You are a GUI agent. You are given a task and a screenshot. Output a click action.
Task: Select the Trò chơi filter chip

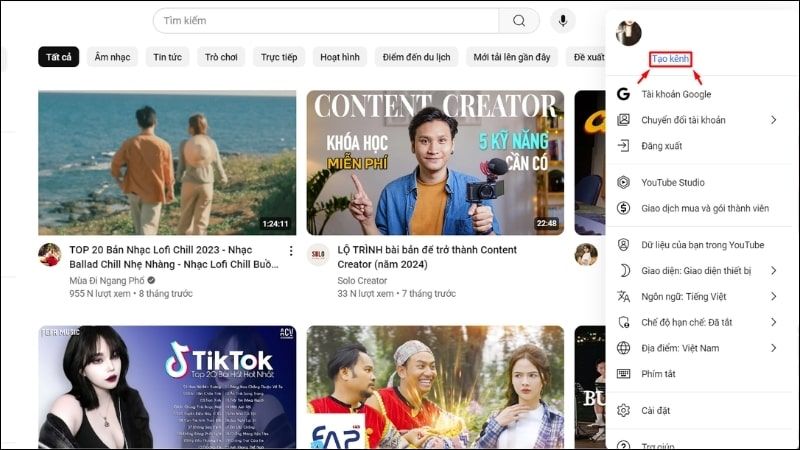(x=221, y=57)
